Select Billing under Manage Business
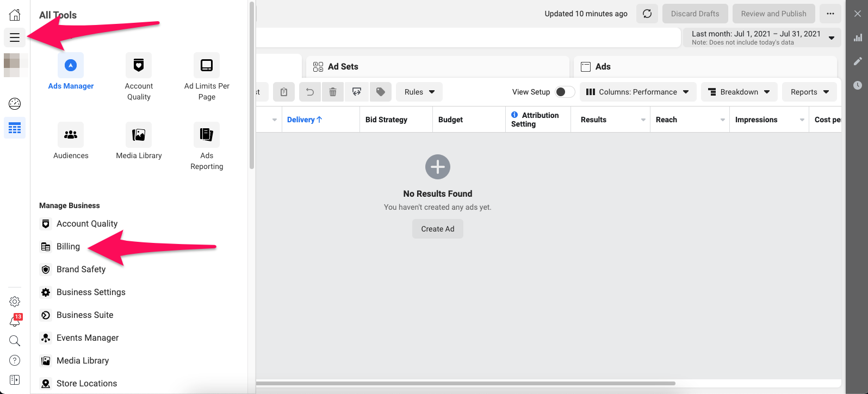Image resolution: width=868 pixels, height=394 pixels. (60, 247)
